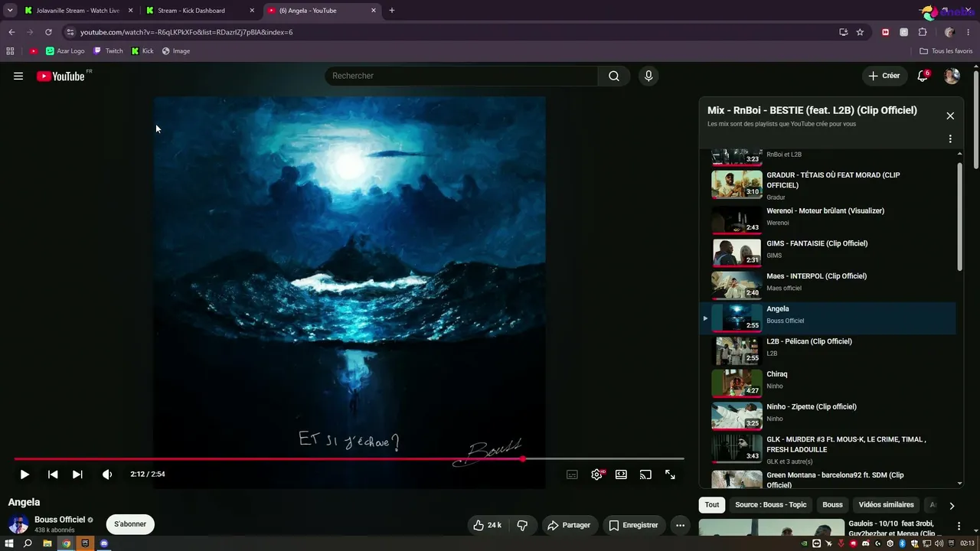The height and width of the screenshot is (551, 980).
Task: Share the video with Partager
Action: pyautogui.click(x=568, y=525)
